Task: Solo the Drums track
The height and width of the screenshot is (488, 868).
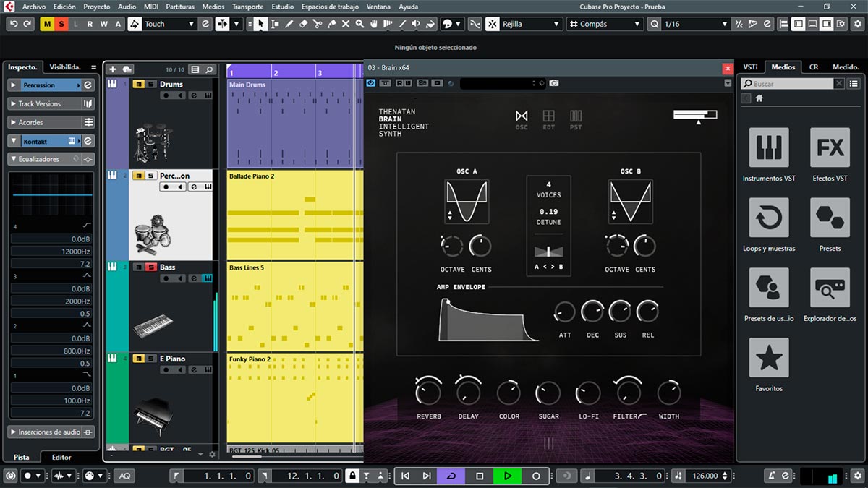Action: pyautogui.click(x=150, y=84)
